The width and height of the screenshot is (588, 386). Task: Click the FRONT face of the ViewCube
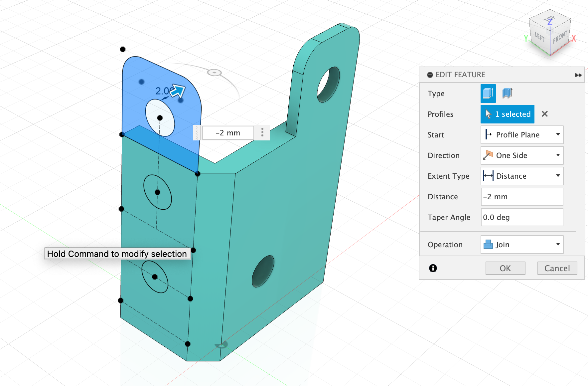(x=560, y=38)
